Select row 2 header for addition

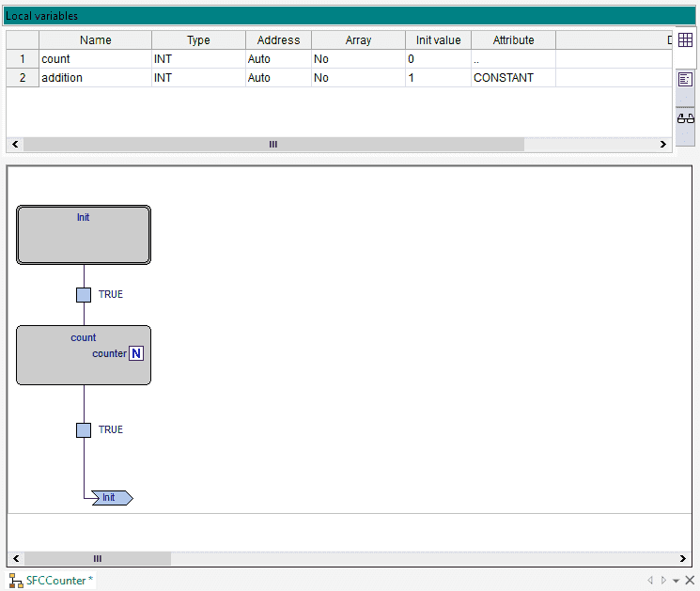pyautogui.click(x=23, y=78)
